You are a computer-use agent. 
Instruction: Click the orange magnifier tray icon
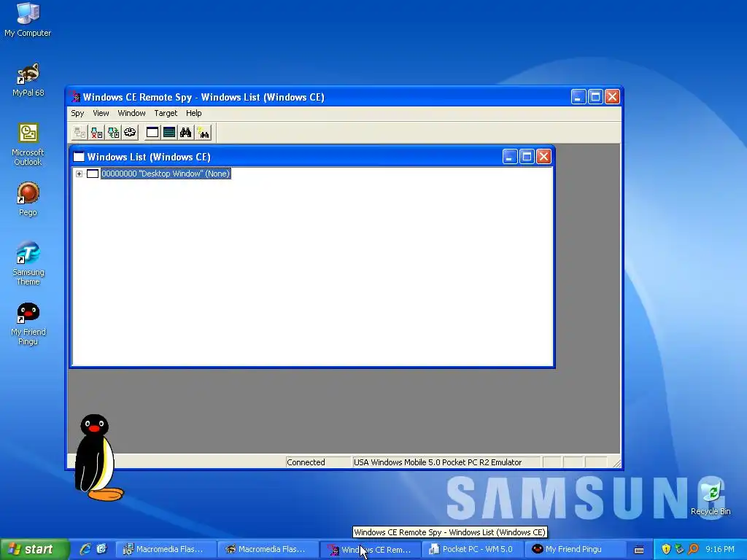(x=693, y=549)
